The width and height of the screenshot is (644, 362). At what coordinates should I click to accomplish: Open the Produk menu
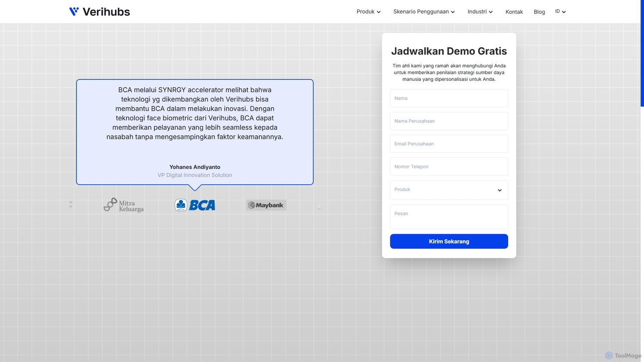pyautogui.click(x=368, y=12)
